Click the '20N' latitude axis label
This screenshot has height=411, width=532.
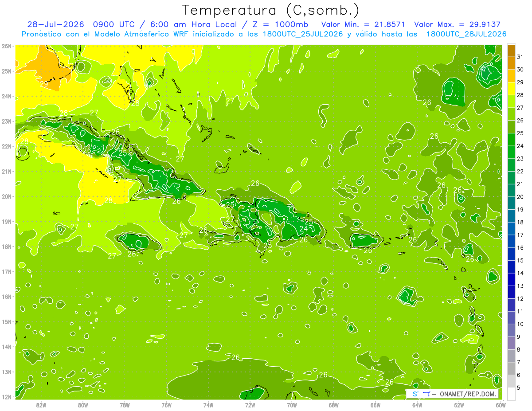pyautogui.click(x=6, y=196)
